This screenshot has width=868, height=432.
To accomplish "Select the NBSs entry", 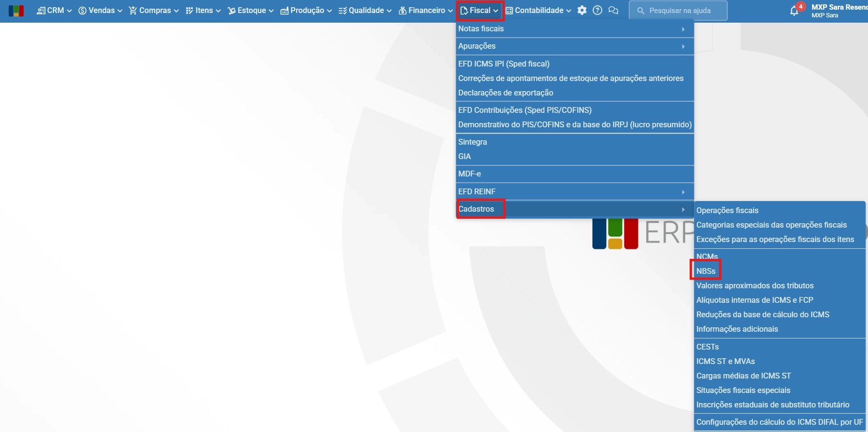I will pos(780,271).
